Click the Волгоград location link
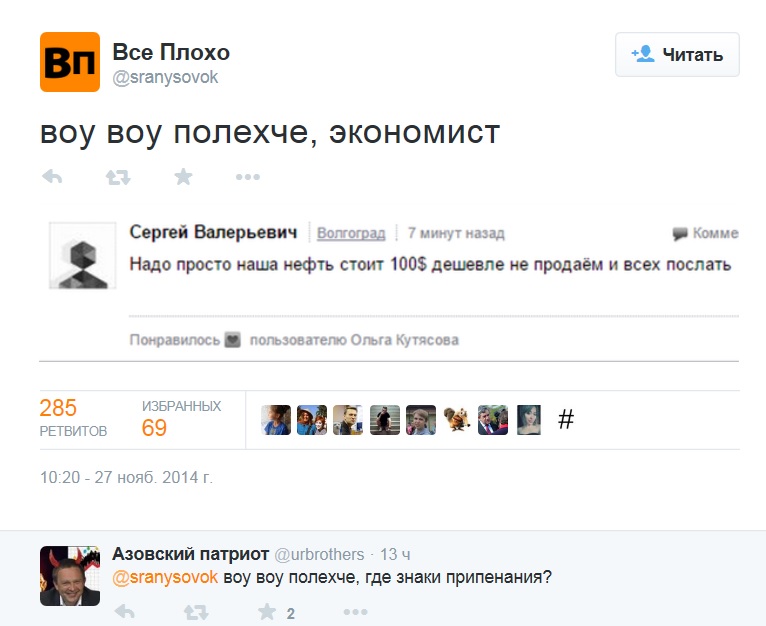Image resolution: width=766 pixels, height=626 pixels. pos(351,233)
